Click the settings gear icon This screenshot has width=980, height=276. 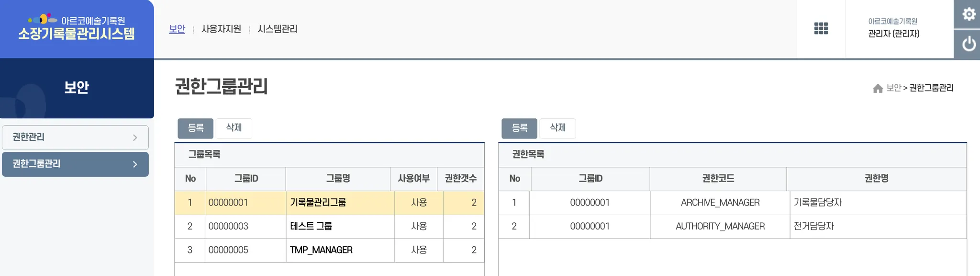[969, 14]
